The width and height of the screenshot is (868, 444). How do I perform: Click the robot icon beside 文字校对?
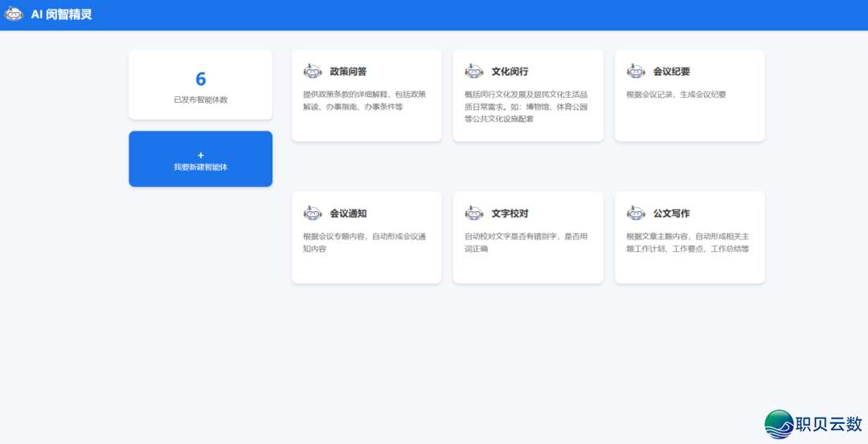474,214
